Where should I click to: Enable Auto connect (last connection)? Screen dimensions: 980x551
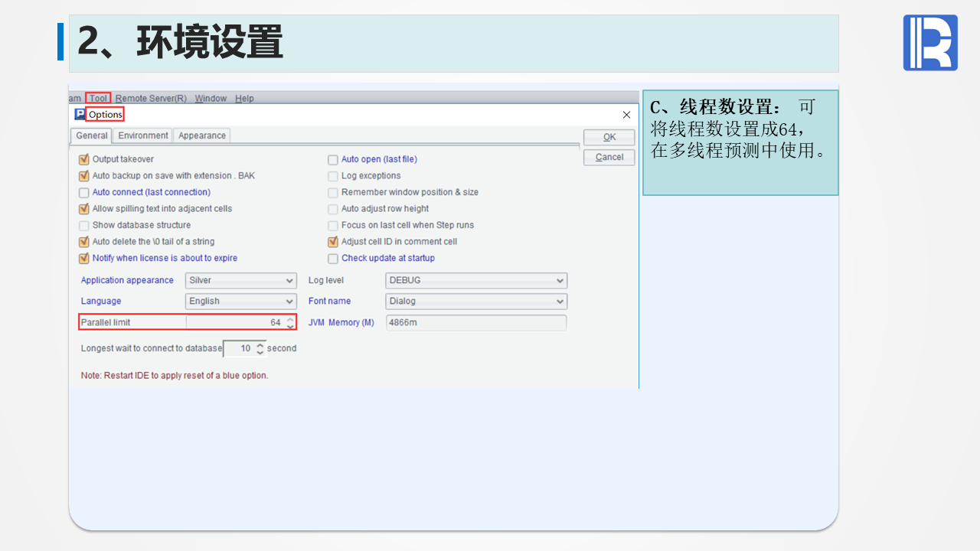(84, 192)
